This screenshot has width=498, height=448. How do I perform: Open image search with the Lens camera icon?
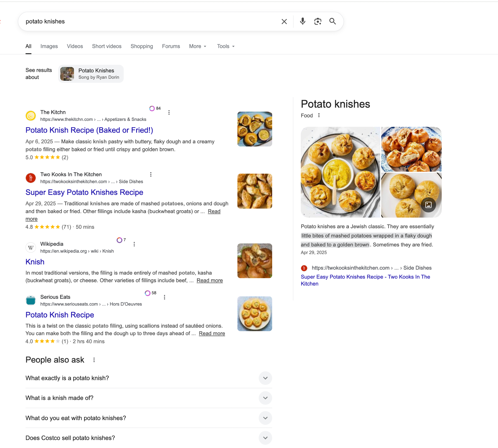click(x=318, y=21)
